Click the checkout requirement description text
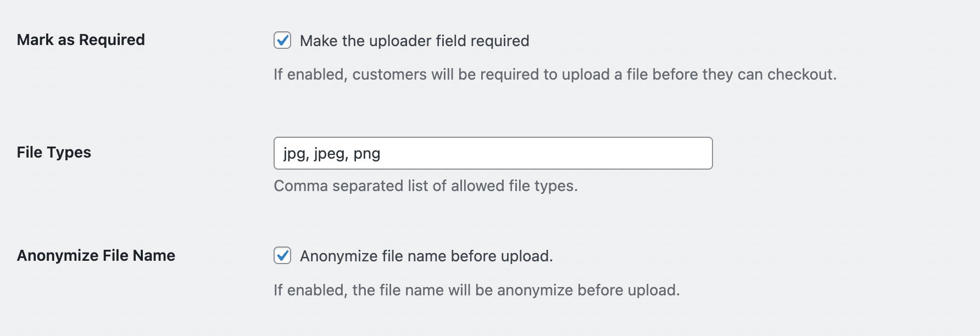 (554, 75)
